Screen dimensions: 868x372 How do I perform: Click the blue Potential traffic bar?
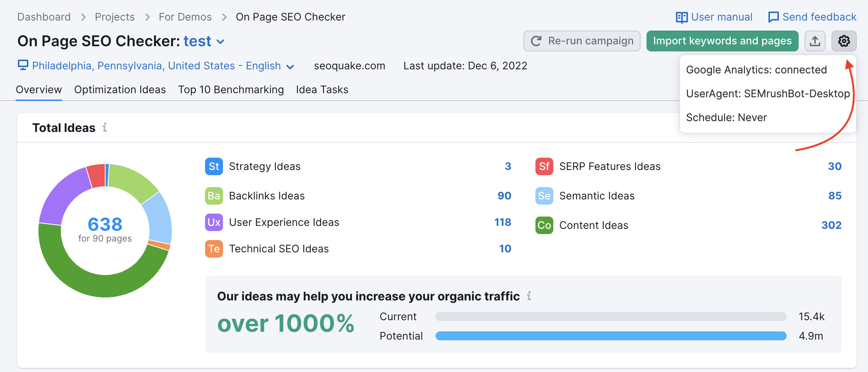(x=611, y=336)
